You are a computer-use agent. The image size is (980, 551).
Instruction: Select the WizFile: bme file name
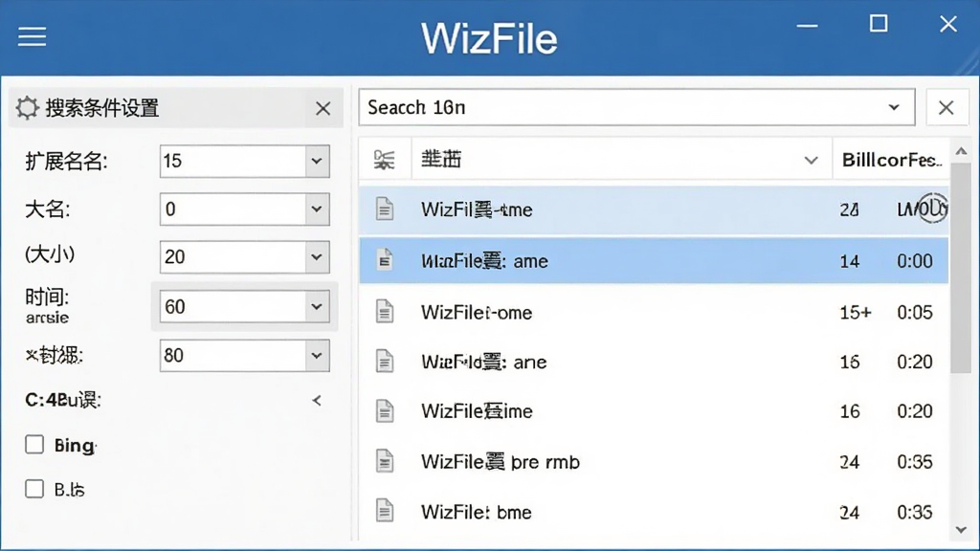(x=477, y=513)
